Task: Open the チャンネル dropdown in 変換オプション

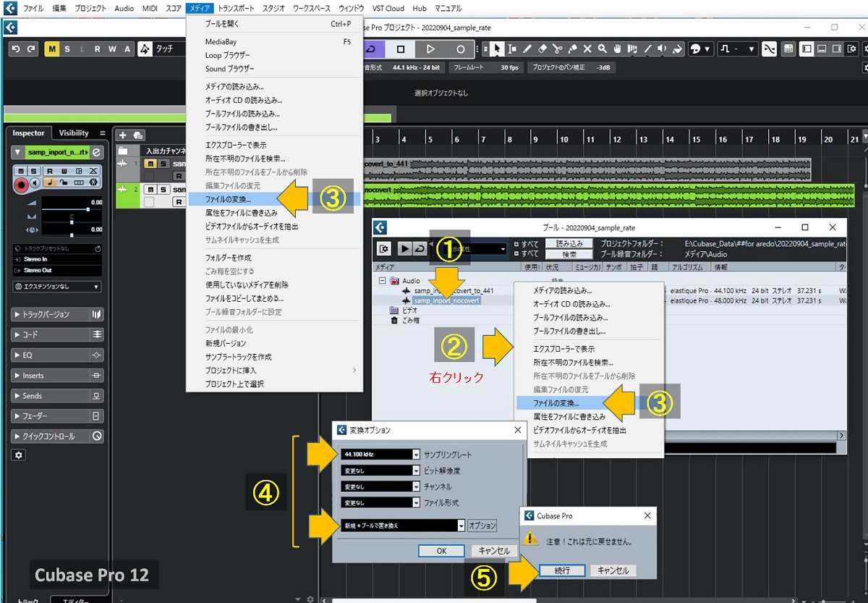Action: pyautogui.click(x=380, y=486)
